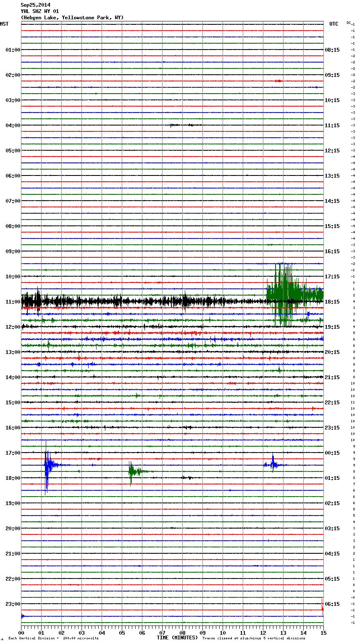Click the 03:15 UTC time label

[332, 529]
